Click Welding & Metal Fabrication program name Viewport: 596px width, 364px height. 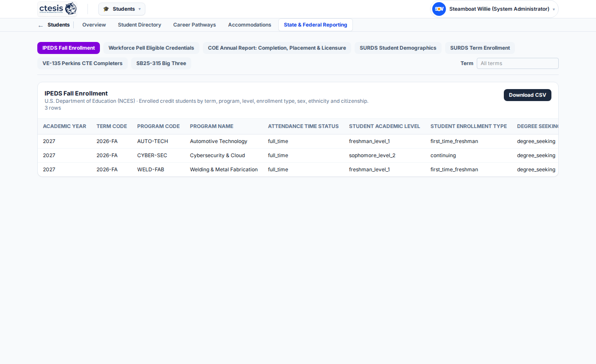[224, 170]
